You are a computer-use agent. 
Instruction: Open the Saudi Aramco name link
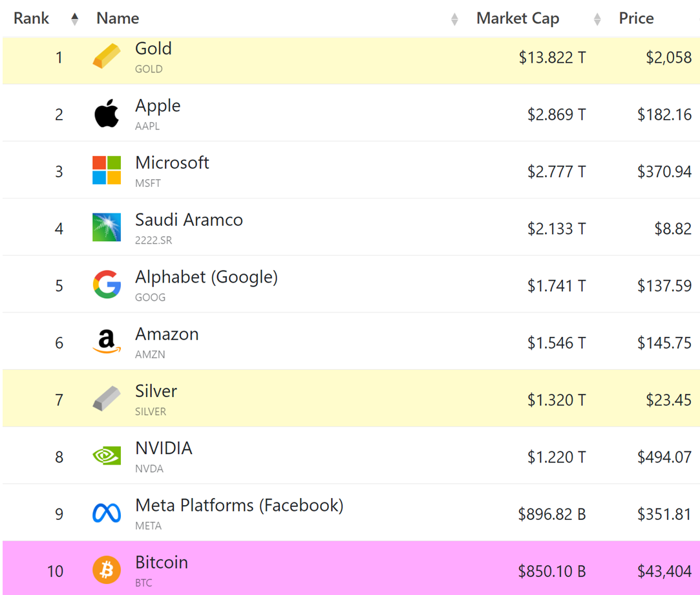189,221
